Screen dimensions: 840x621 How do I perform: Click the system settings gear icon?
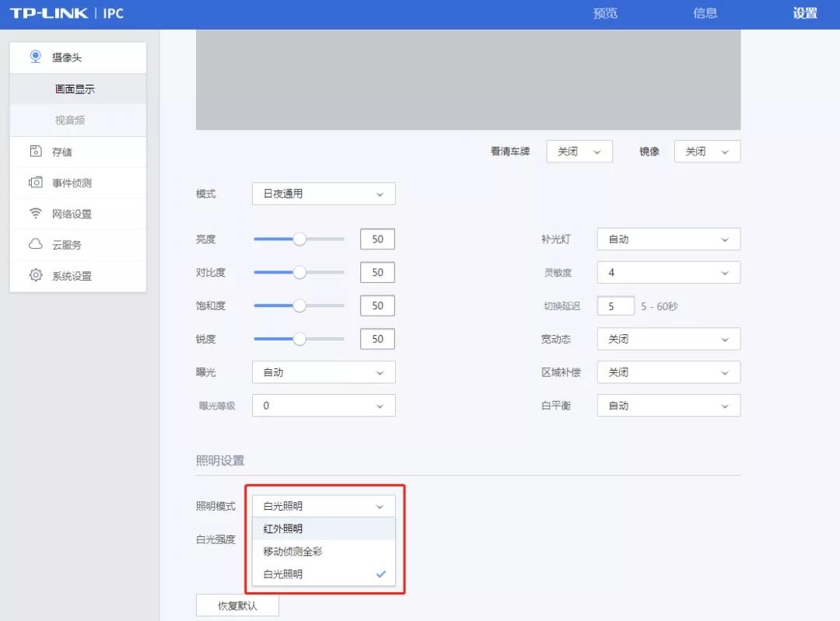(x=35, y=276)
